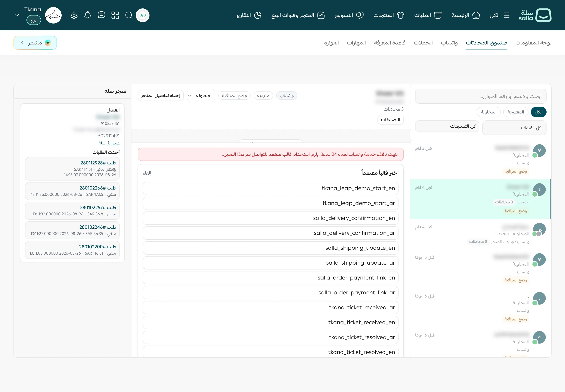Expand the Tkana account dropdown arrow

17,15
